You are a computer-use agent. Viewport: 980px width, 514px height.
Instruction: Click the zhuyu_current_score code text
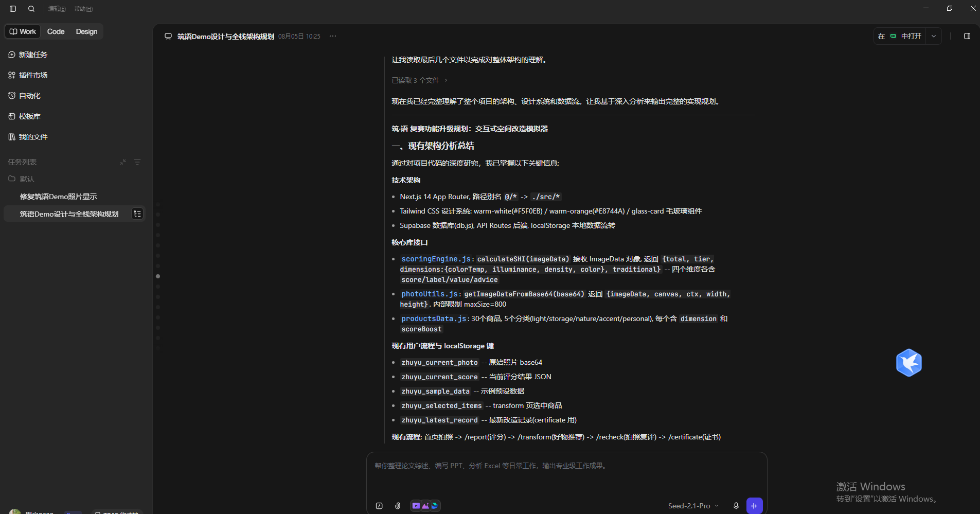[x=440, y=377]
